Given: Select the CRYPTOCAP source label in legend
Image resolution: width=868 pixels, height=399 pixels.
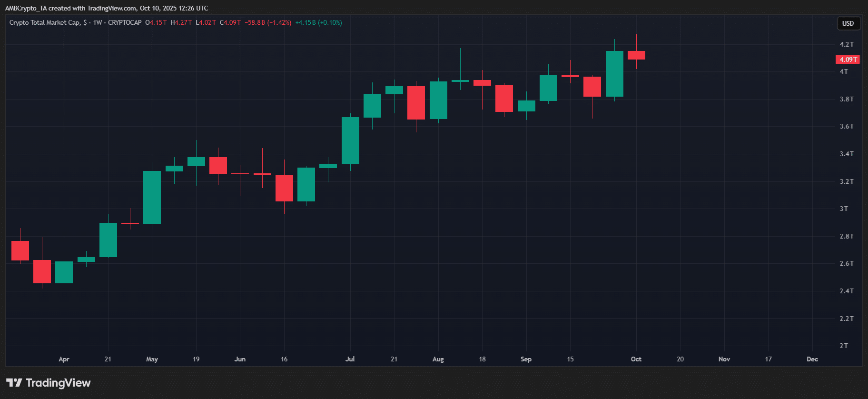Looking at the screenshot, I should click(125, 22).
